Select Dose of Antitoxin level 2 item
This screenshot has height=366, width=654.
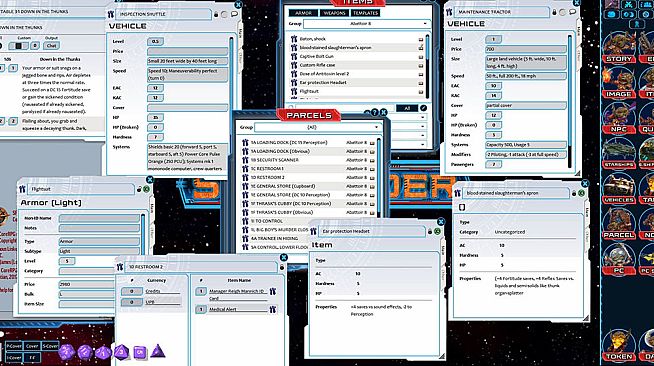click(356, 74)
